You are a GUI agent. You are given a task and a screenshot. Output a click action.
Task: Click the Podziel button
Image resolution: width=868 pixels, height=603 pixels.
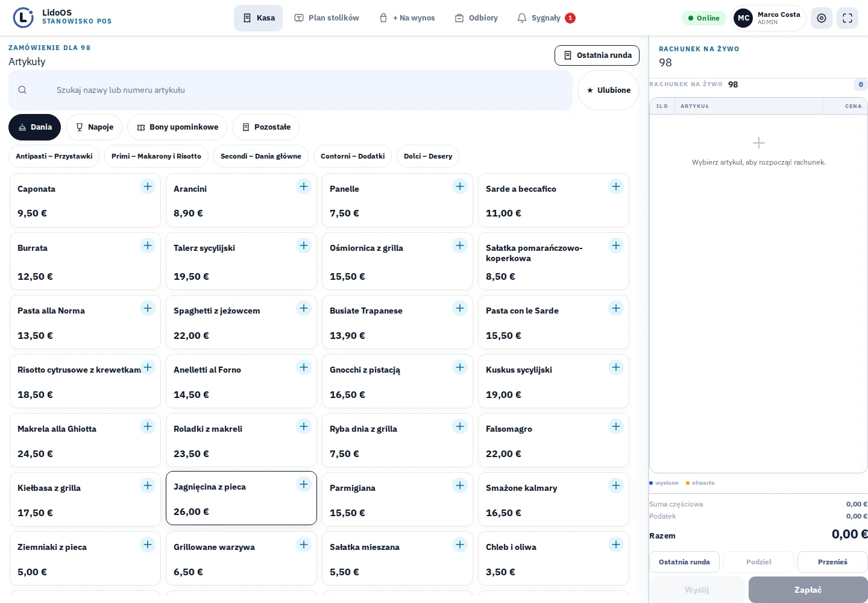pos(758,562)
